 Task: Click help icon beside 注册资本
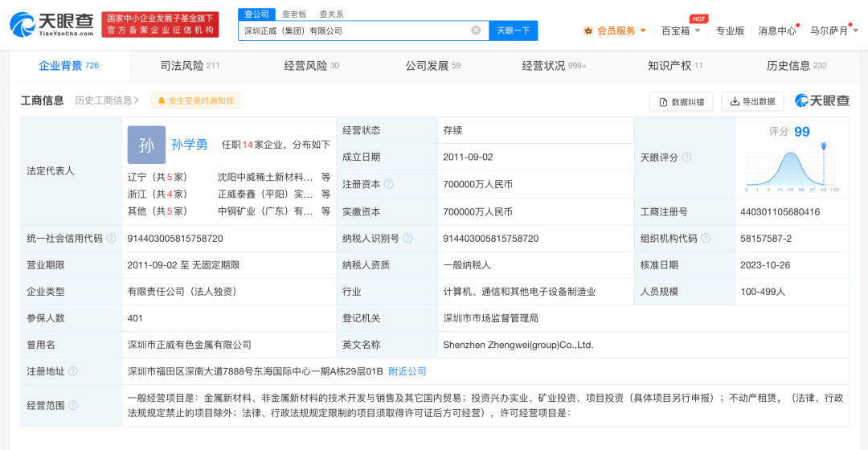click(x=389, y=184)
